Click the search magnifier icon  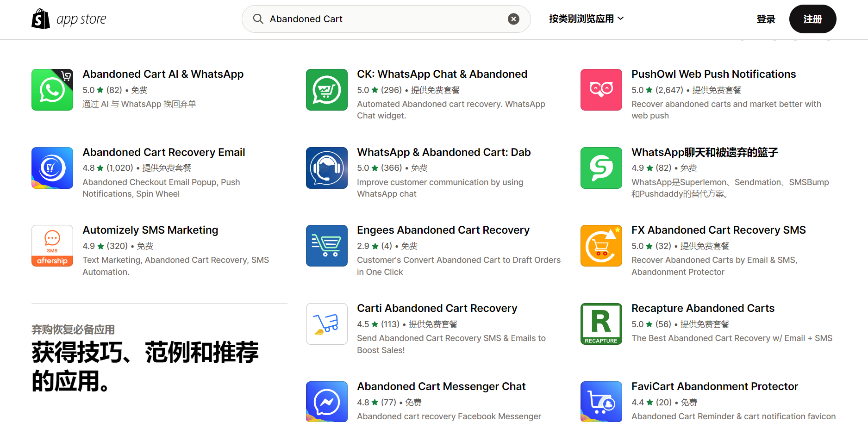click(258, 19)
